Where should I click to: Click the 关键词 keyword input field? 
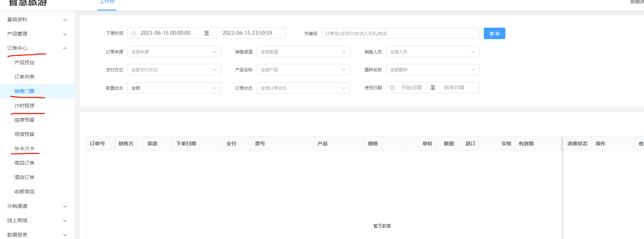point(400,33)
